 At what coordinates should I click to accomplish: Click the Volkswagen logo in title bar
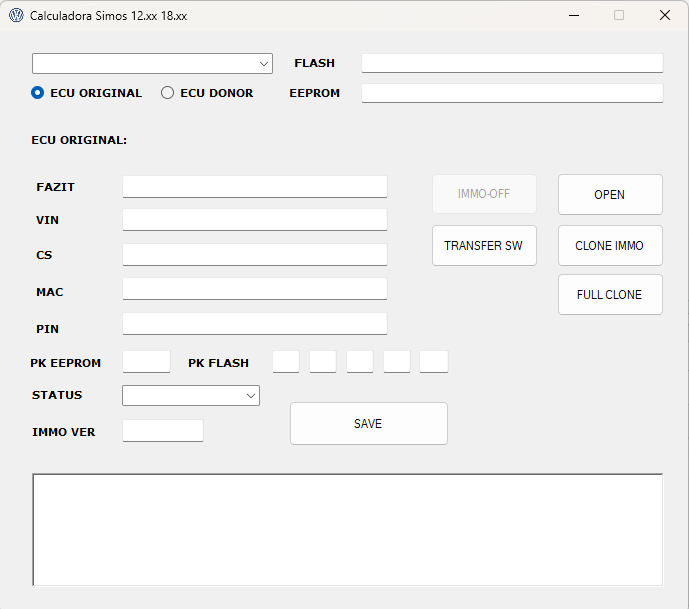16,16
